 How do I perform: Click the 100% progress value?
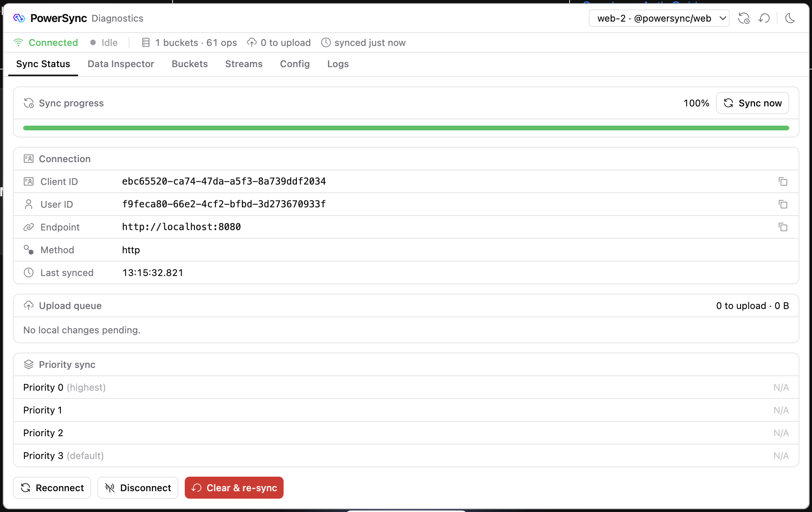[x=696, y=103]
